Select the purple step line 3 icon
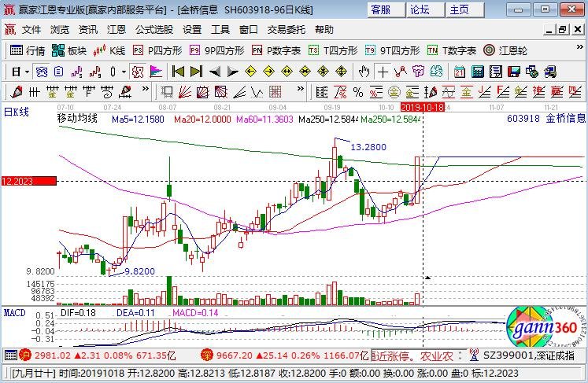 [76, 72]
